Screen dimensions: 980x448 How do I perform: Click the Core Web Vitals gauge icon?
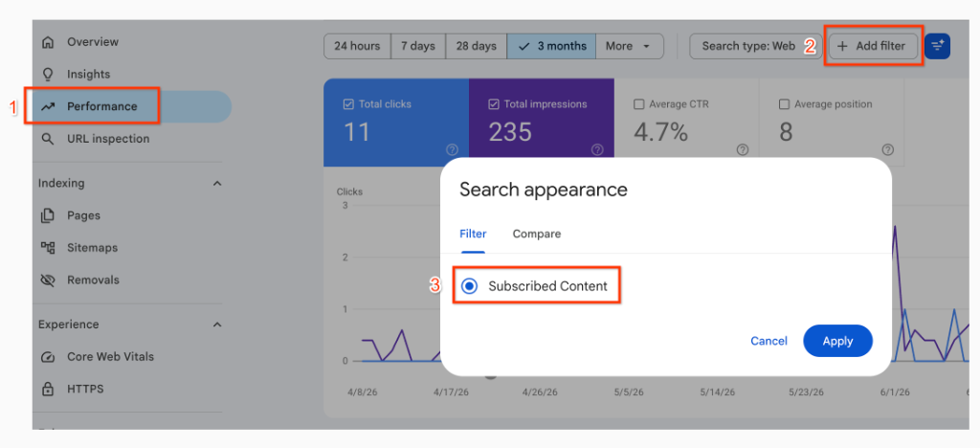pos(48,357)
